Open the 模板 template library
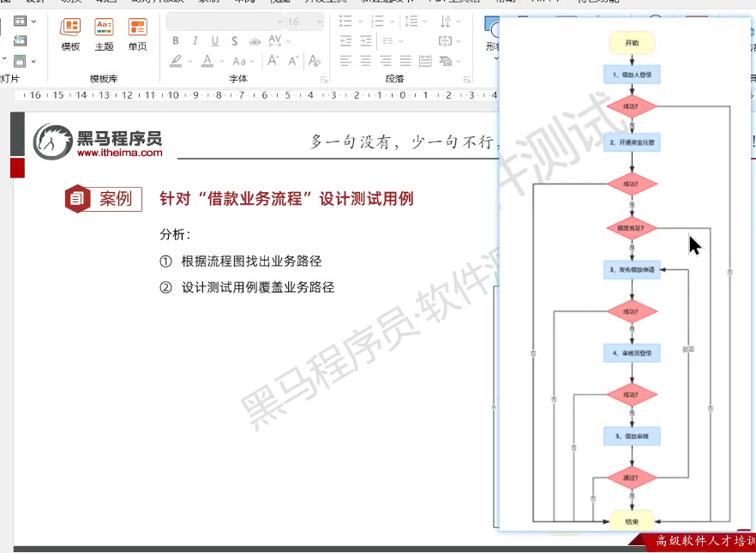 point(70,34)
